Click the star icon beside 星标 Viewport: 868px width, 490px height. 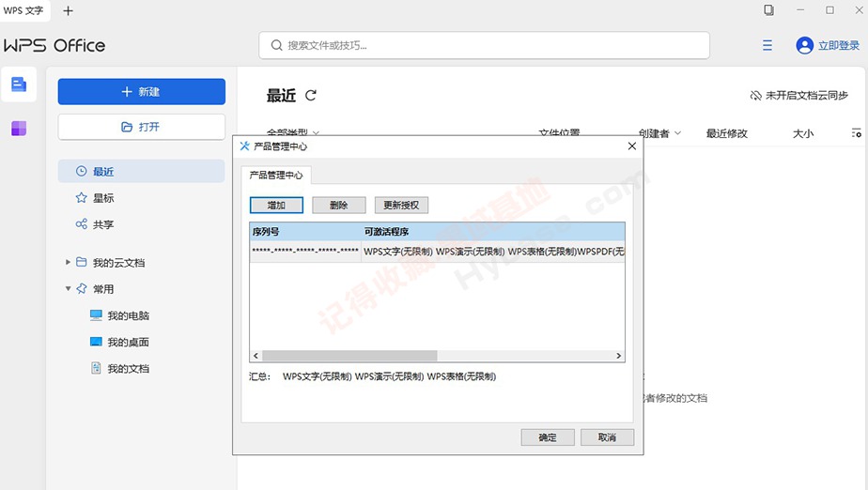point(82,197)
